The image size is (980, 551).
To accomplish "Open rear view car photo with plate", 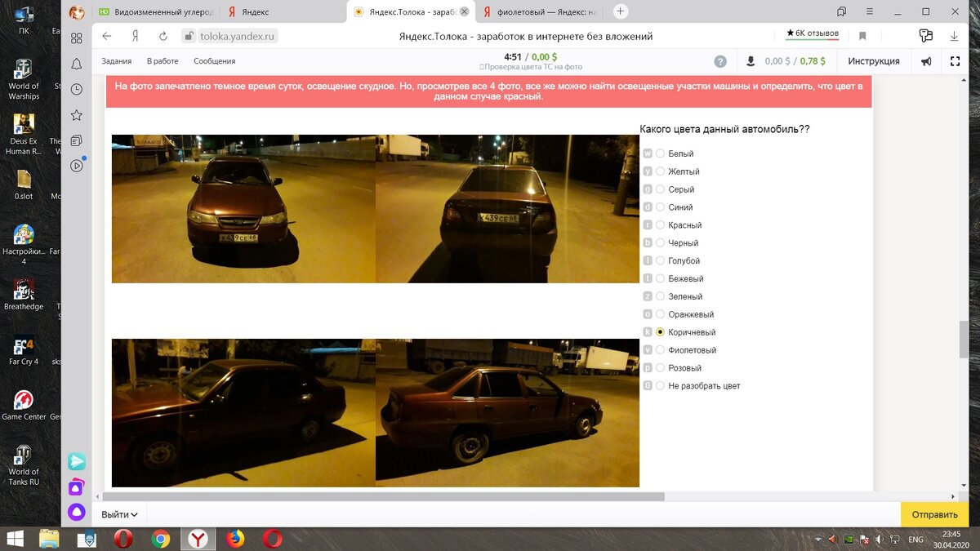I will (x=507, y=209).
